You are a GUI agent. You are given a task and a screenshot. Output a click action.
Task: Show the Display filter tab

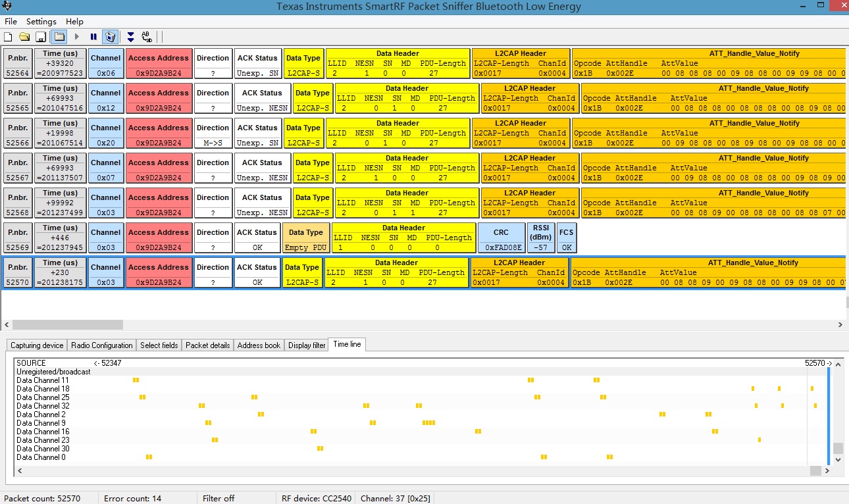(307, 345)
